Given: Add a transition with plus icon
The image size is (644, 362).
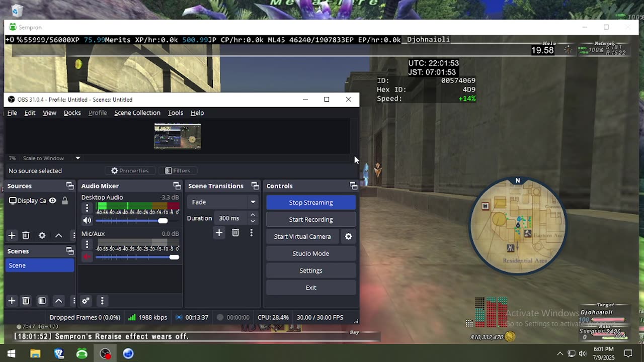Looking at the screenshot, I should [219, 232].
